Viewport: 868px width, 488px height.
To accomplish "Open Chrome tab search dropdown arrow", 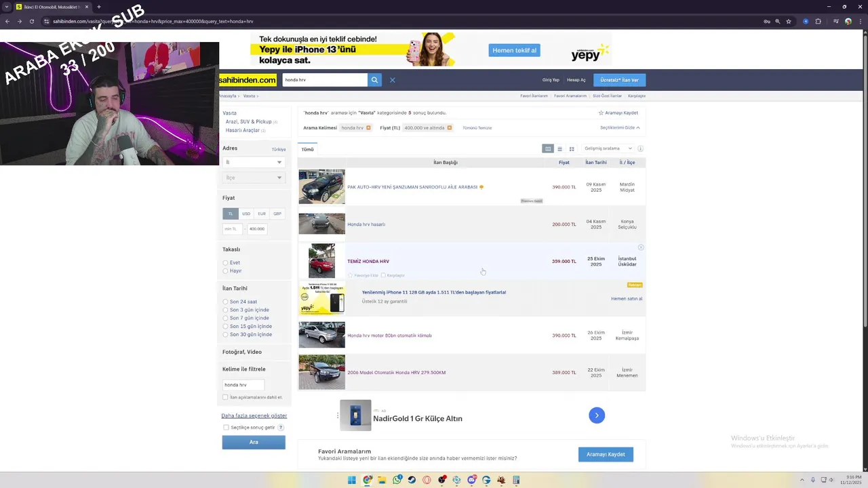I will click(x=7, y=7).
